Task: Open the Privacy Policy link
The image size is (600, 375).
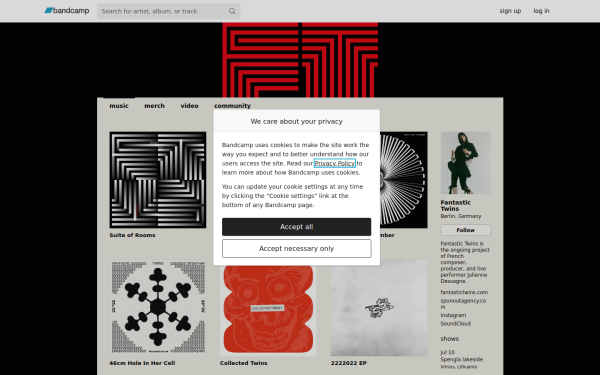Action: click(335, 163)
